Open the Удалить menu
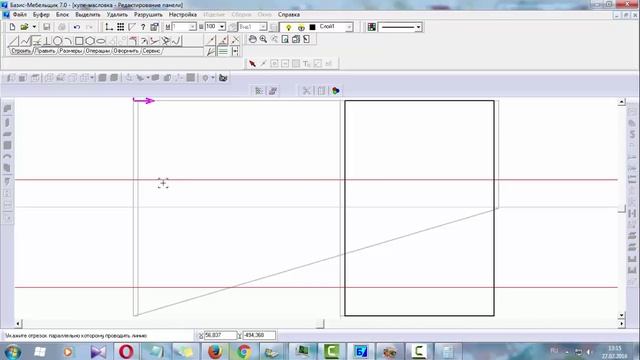The width and height of the screenshot is (640, 360). [x=117, y=15]
